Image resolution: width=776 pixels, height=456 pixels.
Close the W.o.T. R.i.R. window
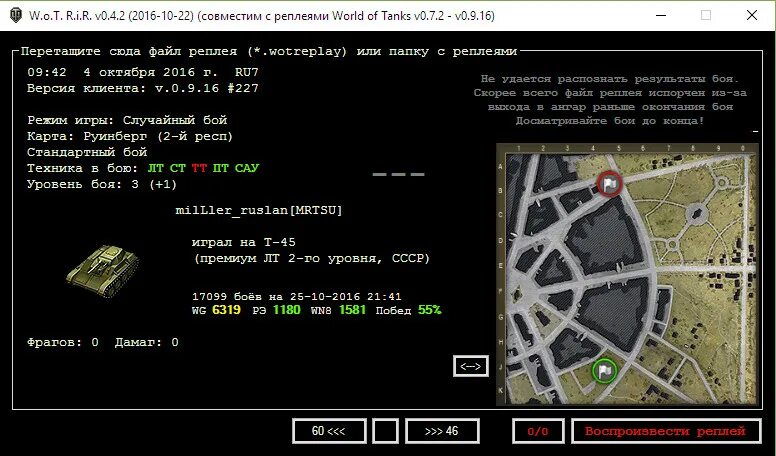click(x=752, y=15)
